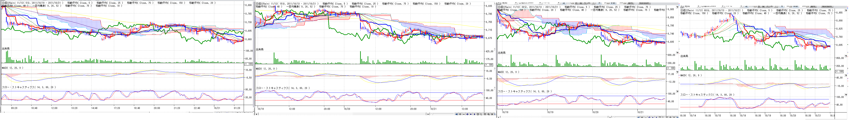The width and height of the screenshot is (868, 140).
Task: Click left scroll arrow under 15-minute chart
Action: tap(256, 114)
